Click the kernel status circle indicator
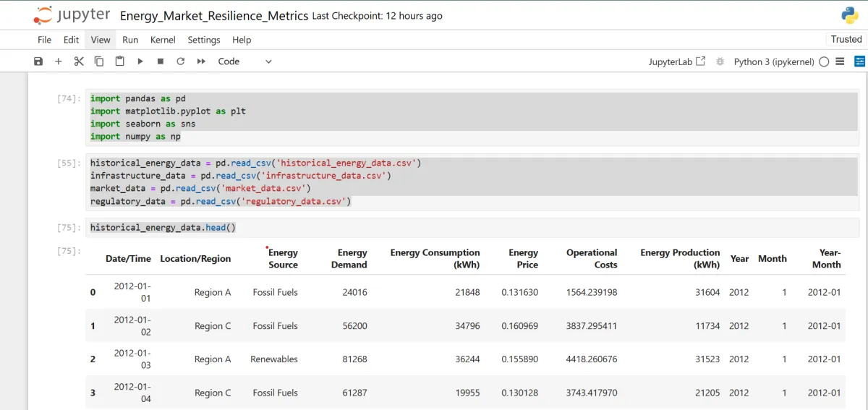The width and height of the screenshot is (868, 410). coord(824,61)
